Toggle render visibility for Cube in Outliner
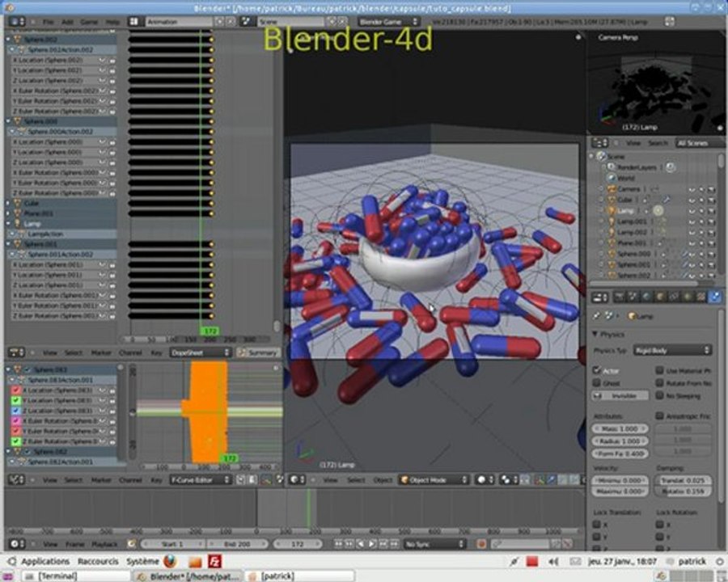The width and height of the screenshot is (728, 582). click(711, 200)
